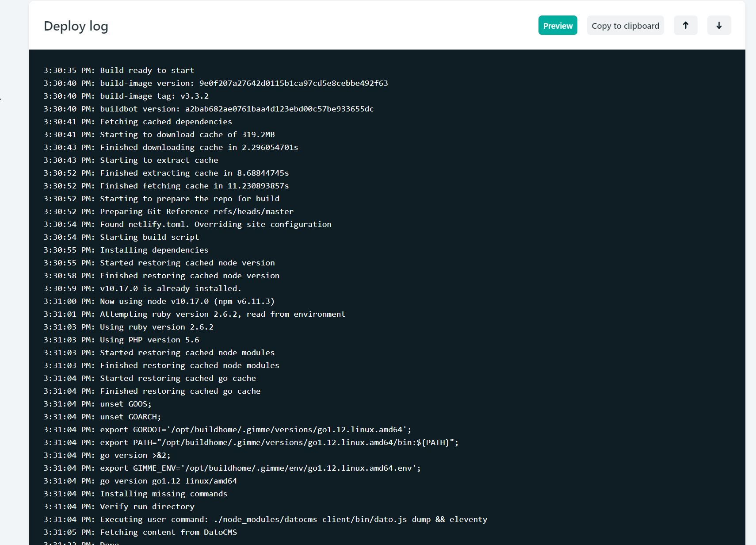Click the down arrow to scroll log bottom

(x=719, y=25)
